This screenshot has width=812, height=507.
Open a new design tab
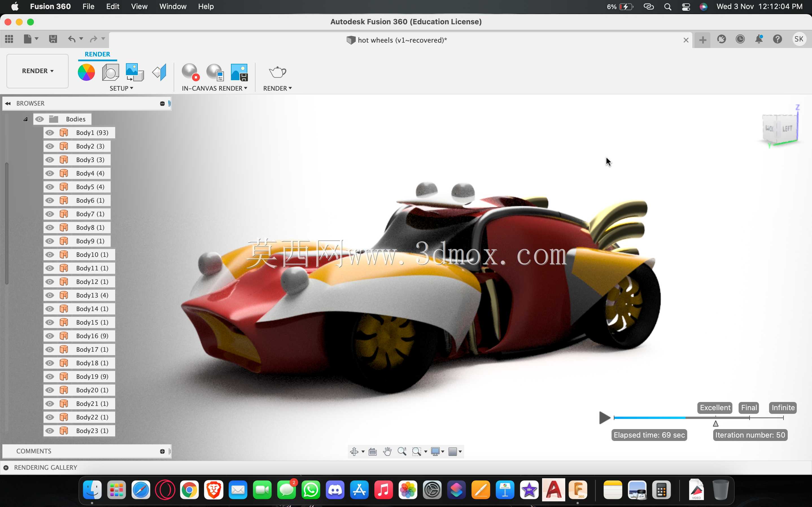(x=703, y=40)
